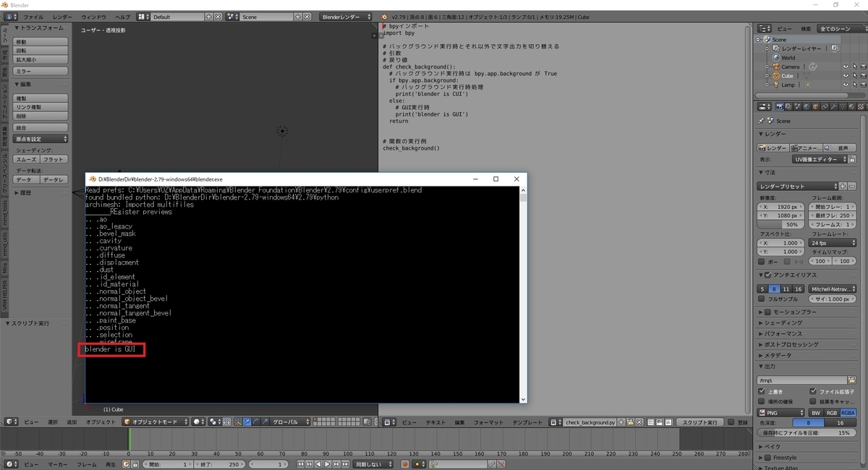Open the Modifiers wrench tab

click(833, 106)
